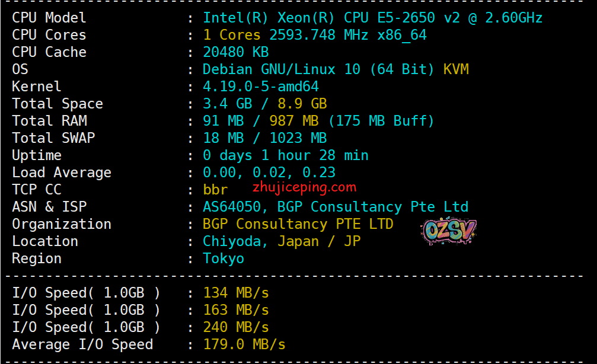Click the 163 MB/s I/O speed
The width and height of the screenshot is (597, 364).
click(x=236, y=310)
